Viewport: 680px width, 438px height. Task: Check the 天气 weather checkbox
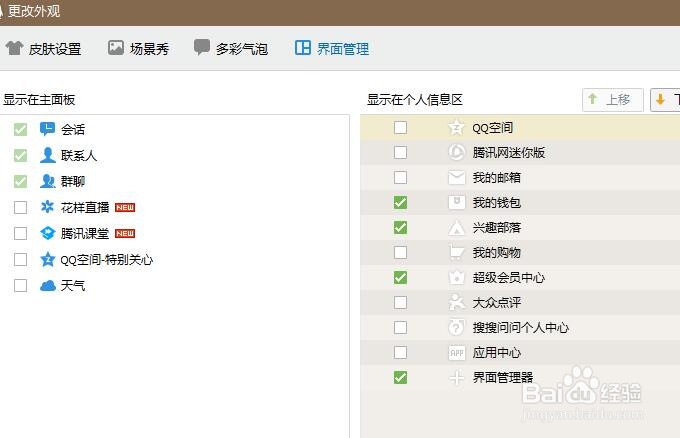pyautogui.click(x=20, y=285)
